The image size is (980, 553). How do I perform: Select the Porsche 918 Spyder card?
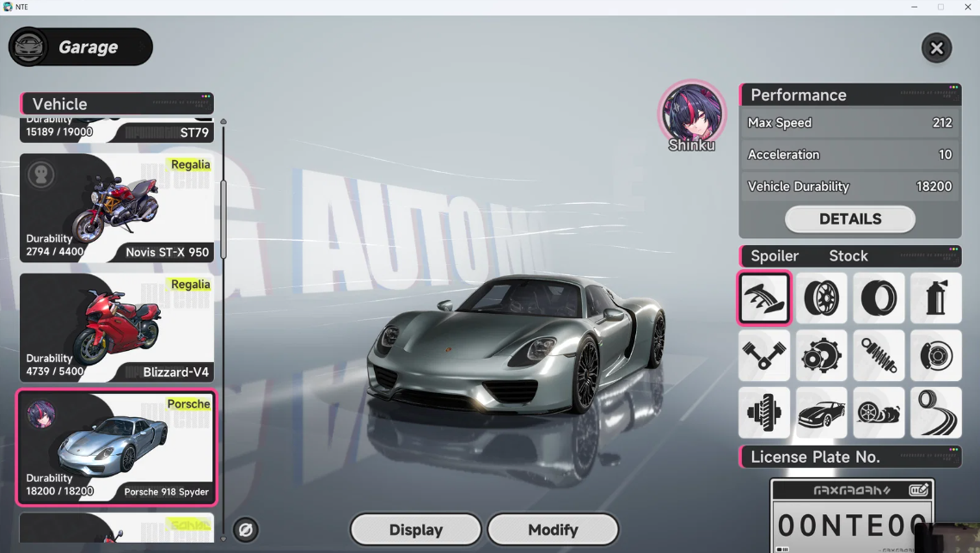117,446
